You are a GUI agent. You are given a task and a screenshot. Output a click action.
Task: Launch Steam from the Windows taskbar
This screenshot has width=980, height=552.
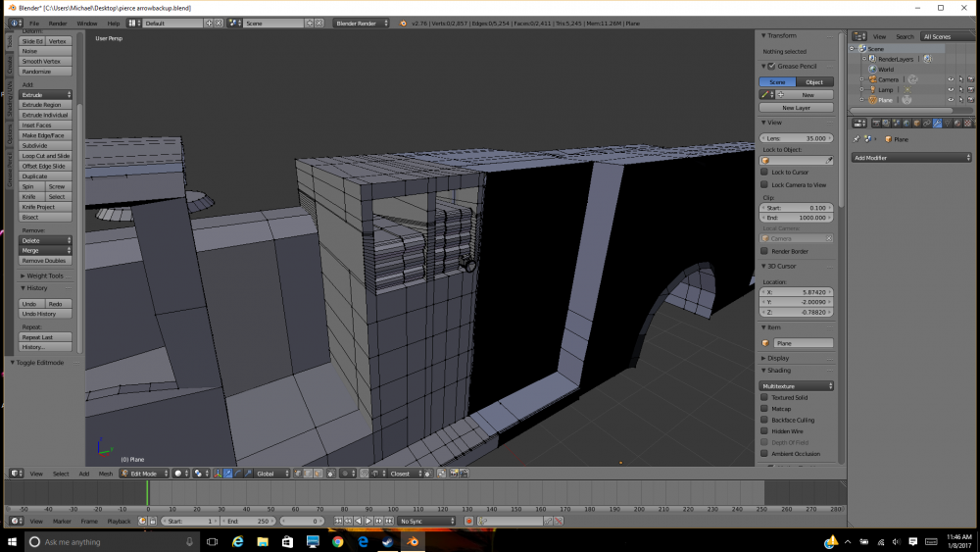coord(387,541)
